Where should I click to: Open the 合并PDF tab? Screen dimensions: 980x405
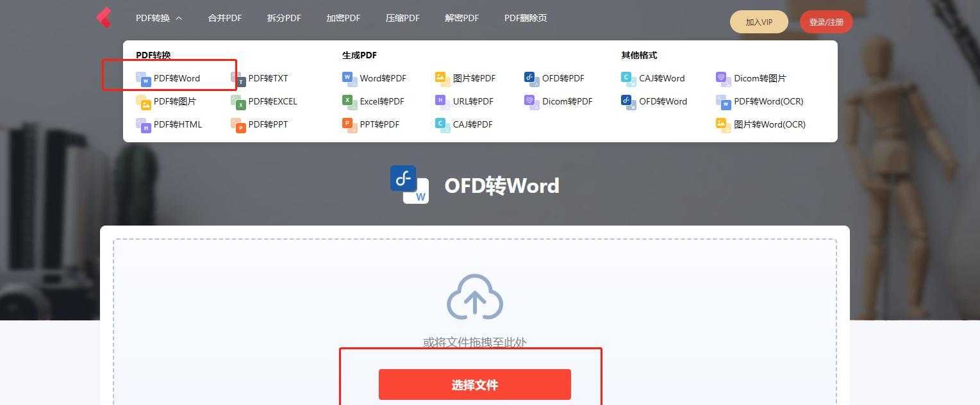point(225,18)
